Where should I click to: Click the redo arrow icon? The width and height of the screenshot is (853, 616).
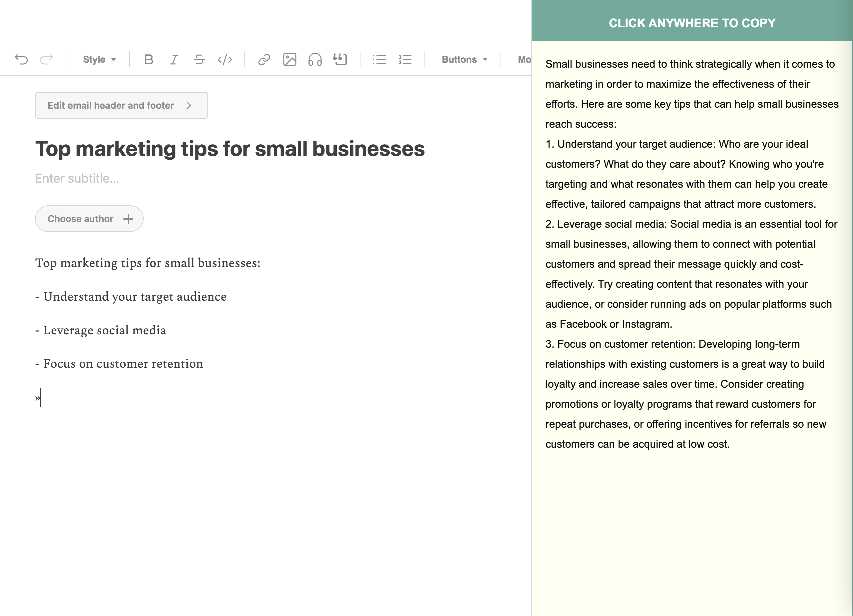click(47, 59)
